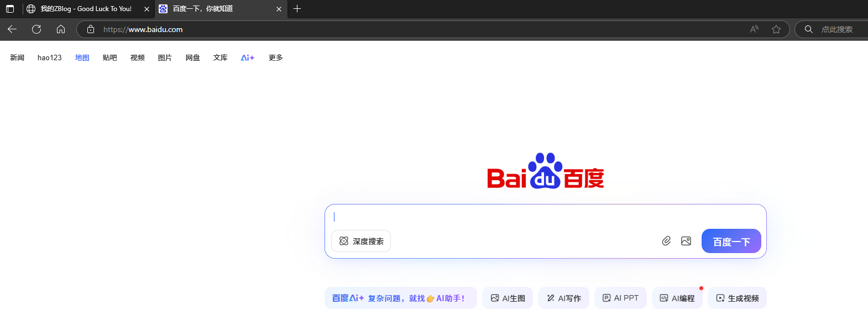
Task: Add page to favorites star
Action: click(776, 29)
